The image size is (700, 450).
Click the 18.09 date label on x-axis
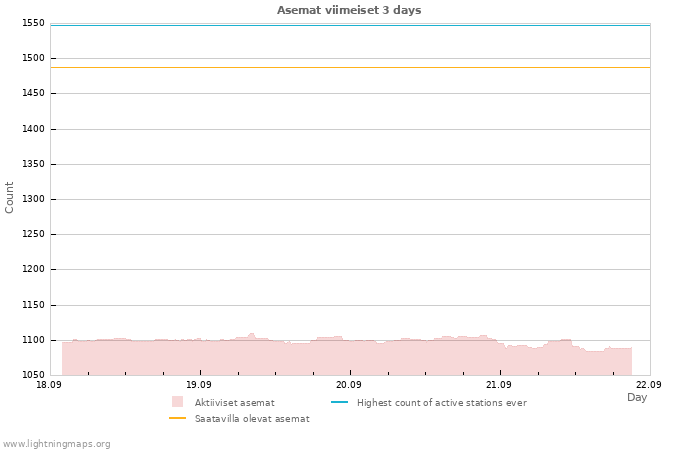coord(49,385)
